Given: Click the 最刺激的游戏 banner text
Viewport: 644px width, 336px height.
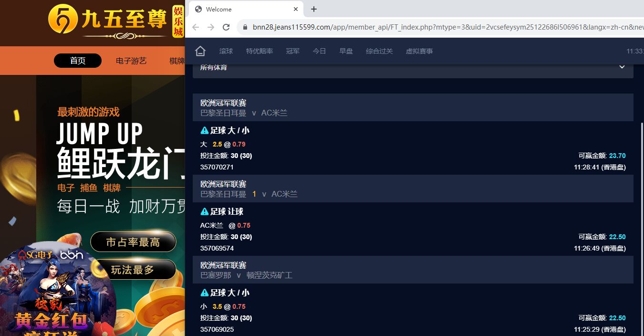Looking at the screenshot, I should 88,112.
